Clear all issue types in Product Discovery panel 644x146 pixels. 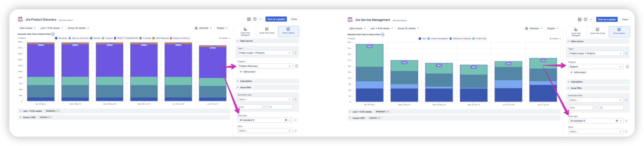286,120
